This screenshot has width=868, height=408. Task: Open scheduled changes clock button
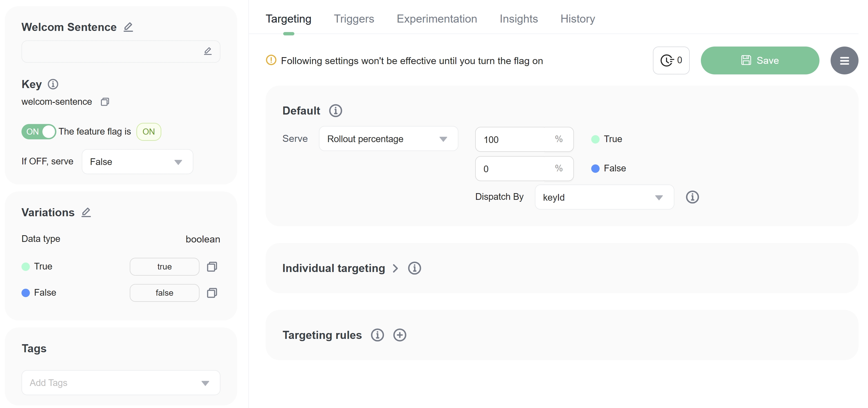[x=671, y=60]
